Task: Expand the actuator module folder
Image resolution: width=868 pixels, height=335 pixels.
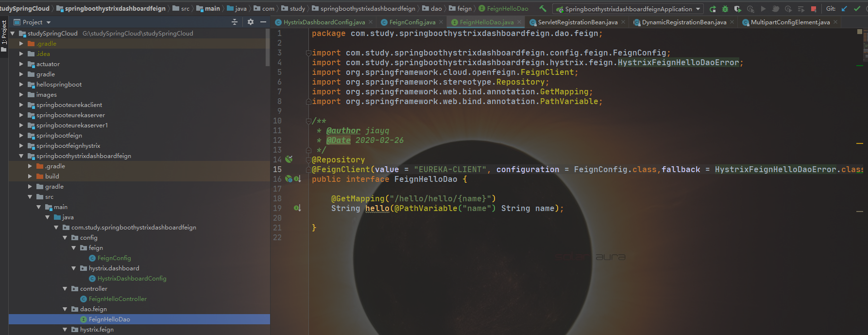Action: pos(21,64)
